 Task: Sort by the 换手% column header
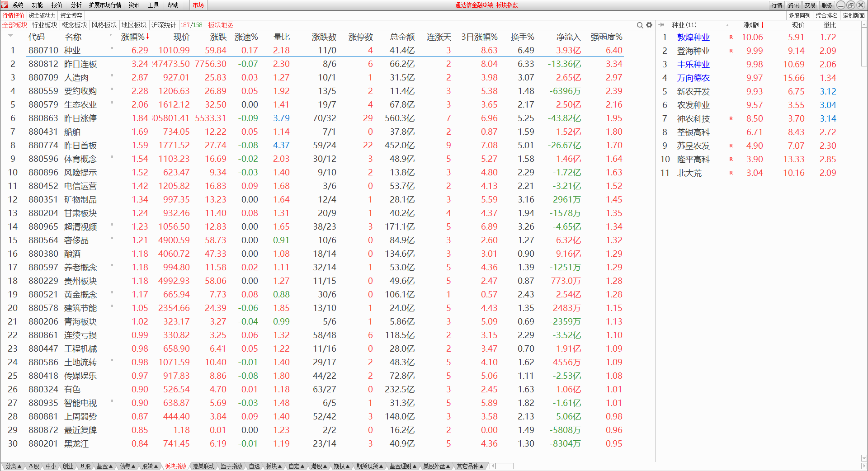(522, 37)
